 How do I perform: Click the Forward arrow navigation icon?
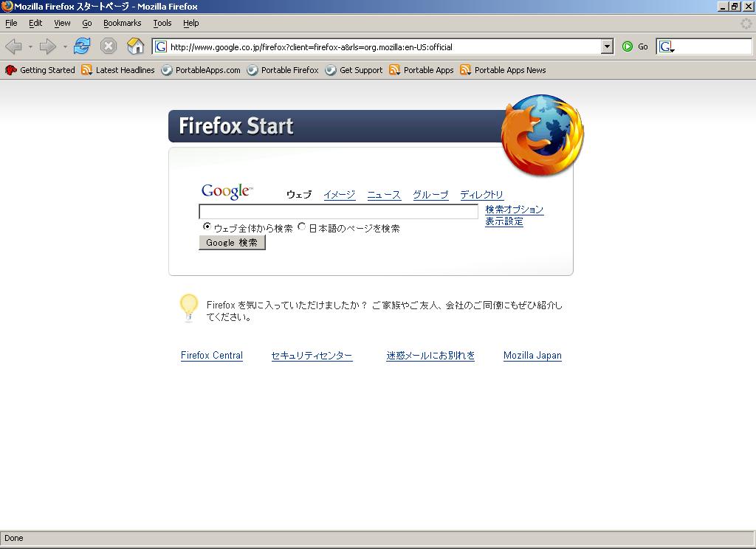coord(48,46)
